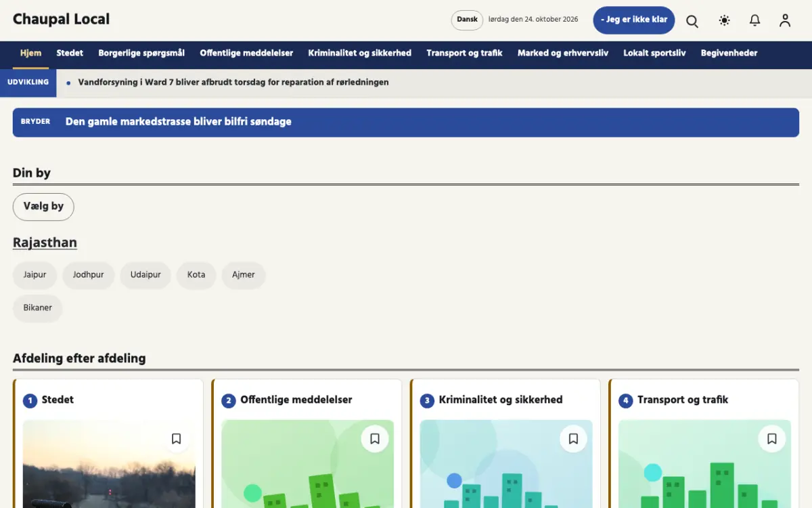This screenshot has width=812, height=508.
Task: Toggle light/dark theme sun icon
Action: point(724,20)
